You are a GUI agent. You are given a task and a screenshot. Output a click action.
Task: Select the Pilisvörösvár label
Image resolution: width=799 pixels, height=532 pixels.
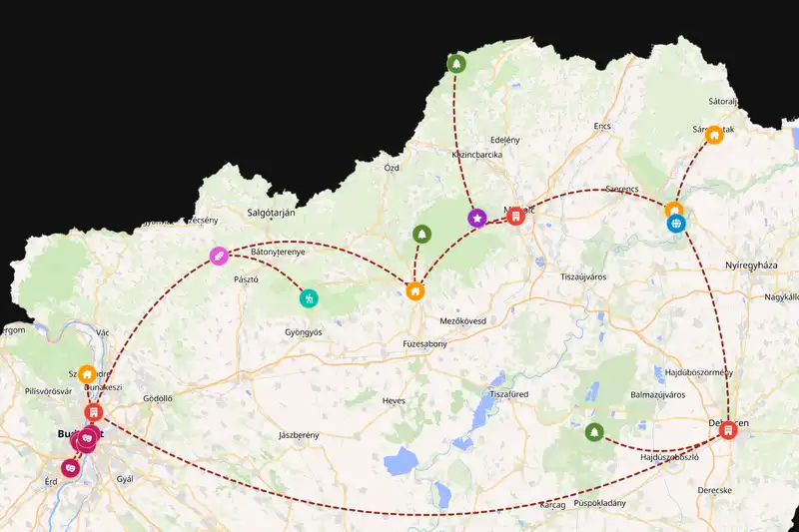click(x=48, y=391)
